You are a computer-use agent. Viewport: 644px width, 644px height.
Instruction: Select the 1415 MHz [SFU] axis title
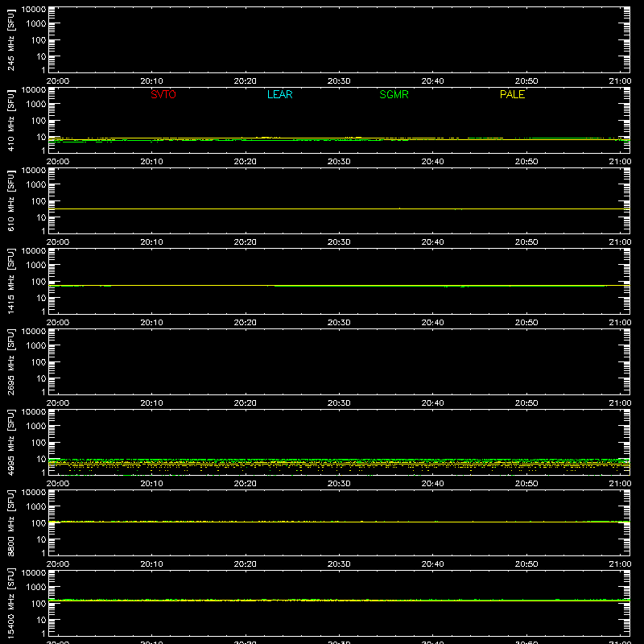pos(10,281)
